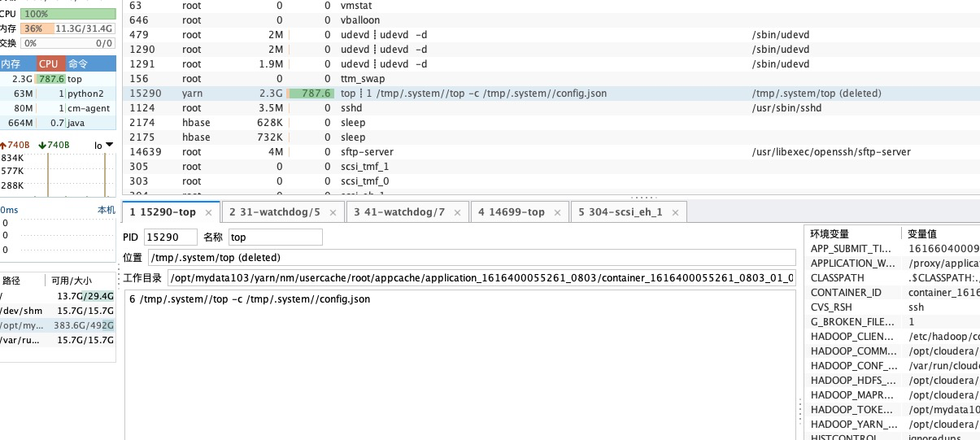Click the /tmp/.system/top (deleted) path cell
Screen dimensions: 980x440
pos(817,94)
